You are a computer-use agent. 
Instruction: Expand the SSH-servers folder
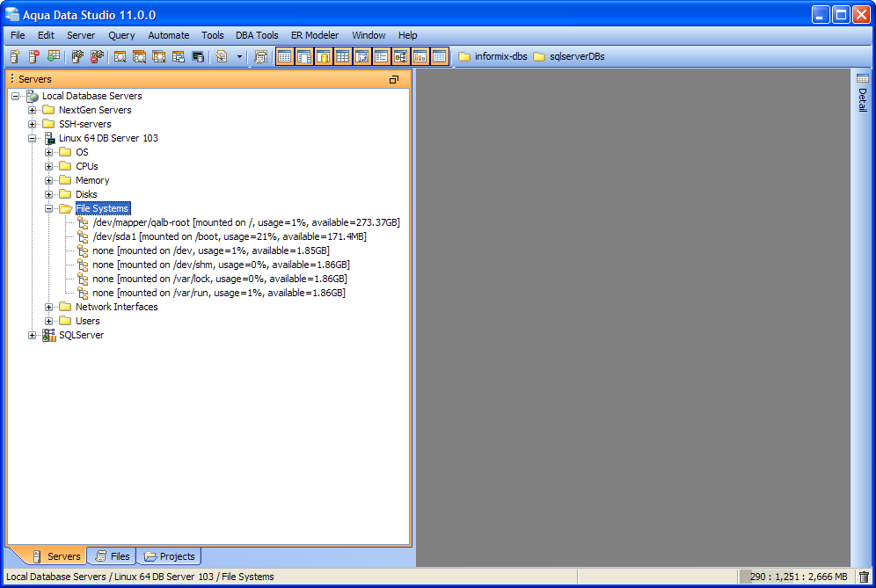[x=32, y=124]
